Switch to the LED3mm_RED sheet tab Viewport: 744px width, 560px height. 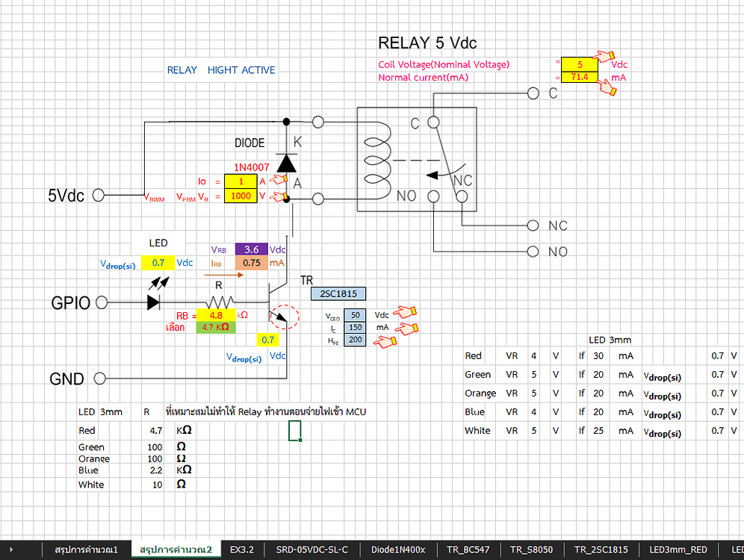click(x=678, y=550)
